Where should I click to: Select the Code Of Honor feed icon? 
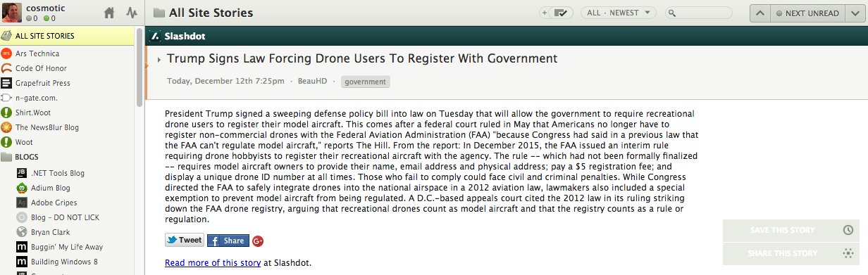[x=6, y=68]
